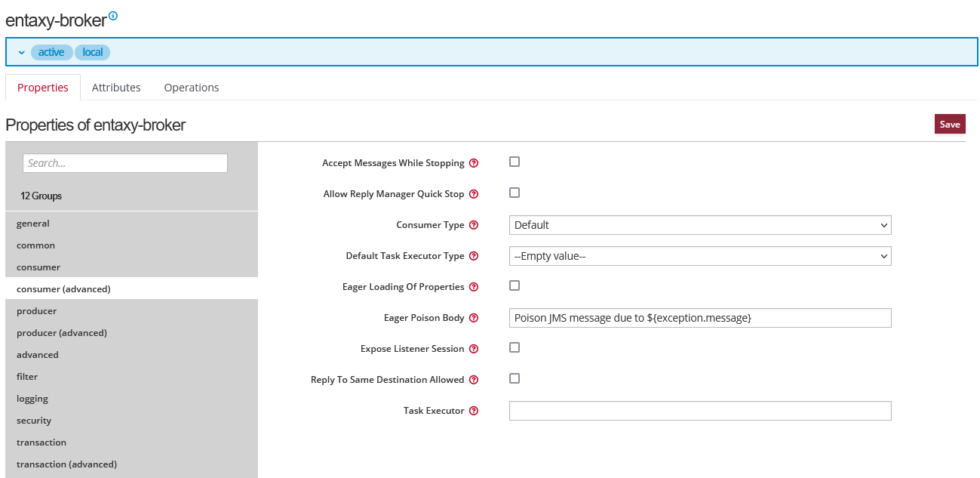Click the property Search field
980x478 pixels.
click(x=125, y=163)
